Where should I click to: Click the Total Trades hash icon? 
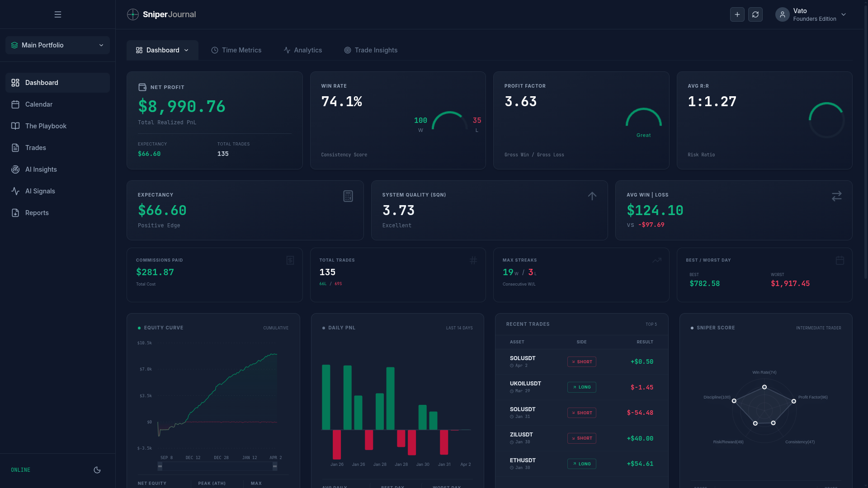(x=473, y=260)
